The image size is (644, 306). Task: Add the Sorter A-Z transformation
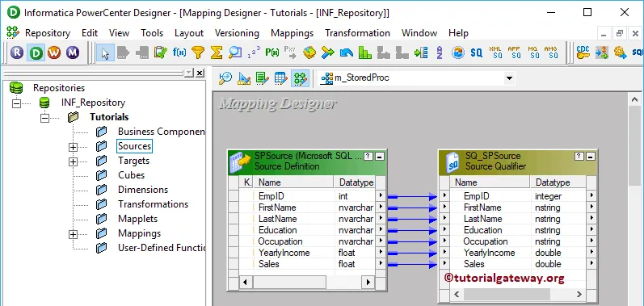[x=440, y=52]
